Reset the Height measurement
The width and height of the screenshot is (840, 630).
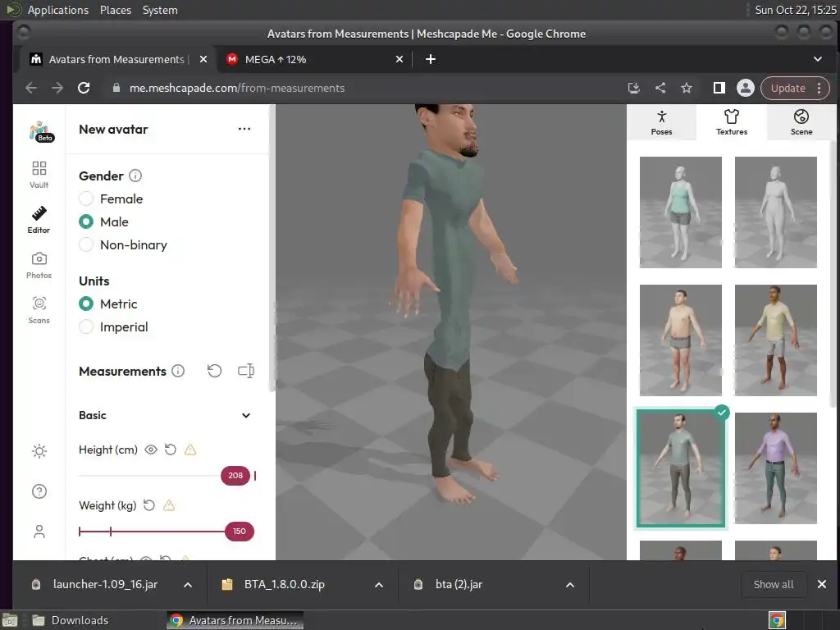point(171,450)
